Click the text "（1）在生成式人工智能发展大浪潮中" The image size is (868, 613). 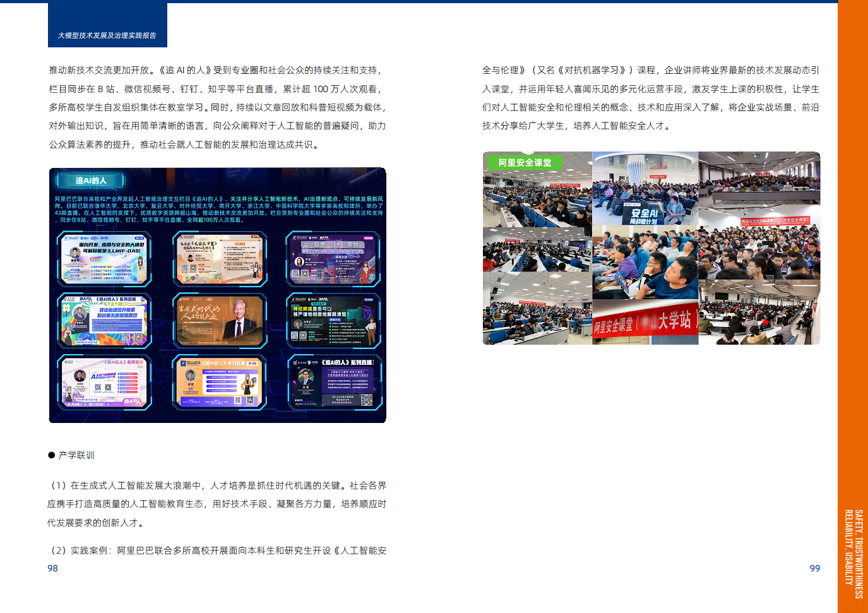pyautogui.click(x=124, y=485)
